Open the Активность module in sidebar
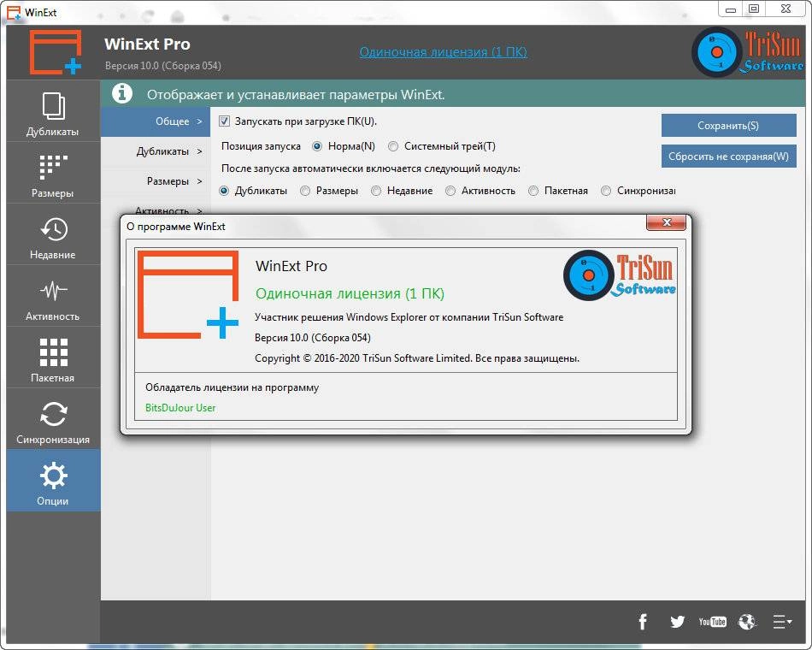The image size is (812, 650). click(x=53, y=297)
